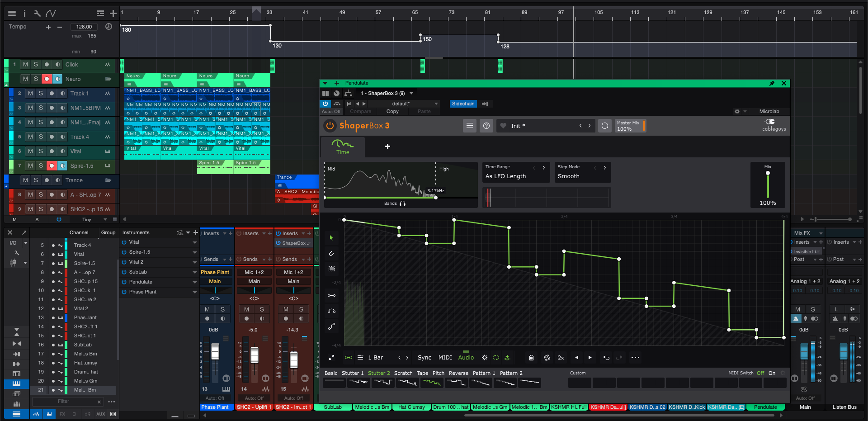Click the expand fullscreen arrows icon
Screen dimensions: 868x421
point(331,358)
